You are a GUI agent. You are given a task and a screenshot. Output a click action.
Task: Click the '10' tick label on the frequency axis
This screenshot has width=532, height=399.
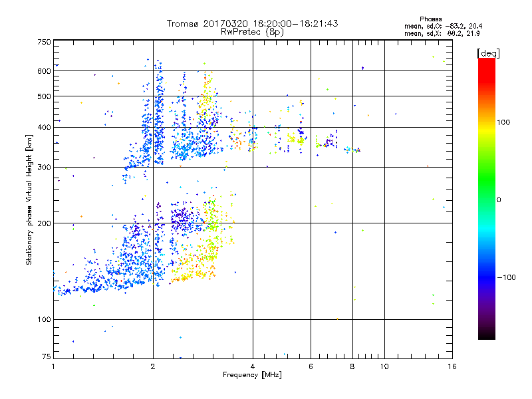click(384, 366)
